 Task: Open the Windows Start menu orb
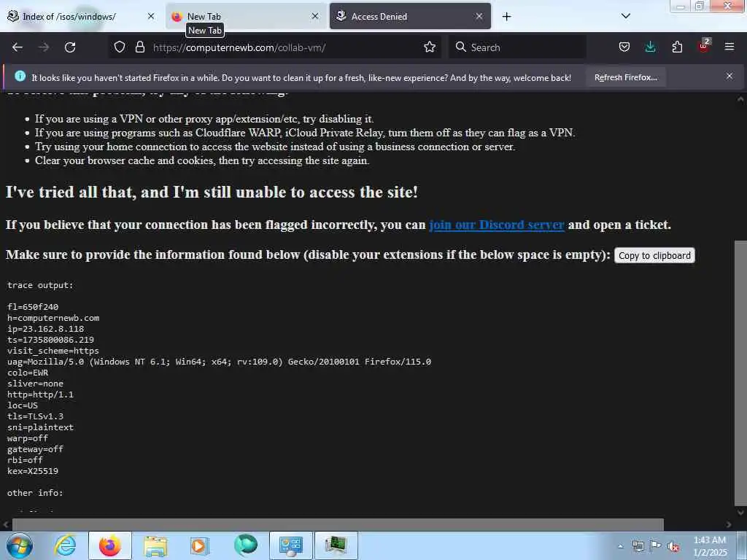tap(20, 545)
